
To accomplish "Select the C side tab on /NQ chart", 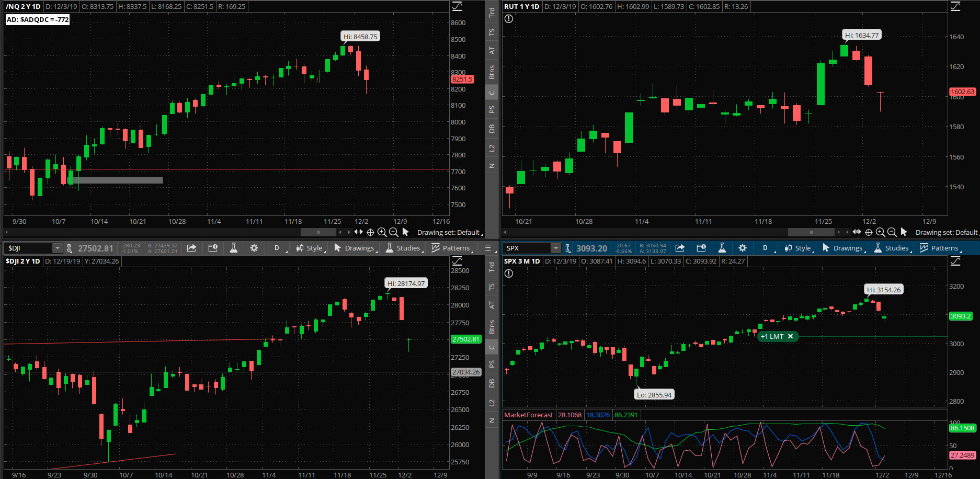I will [492, 93].
